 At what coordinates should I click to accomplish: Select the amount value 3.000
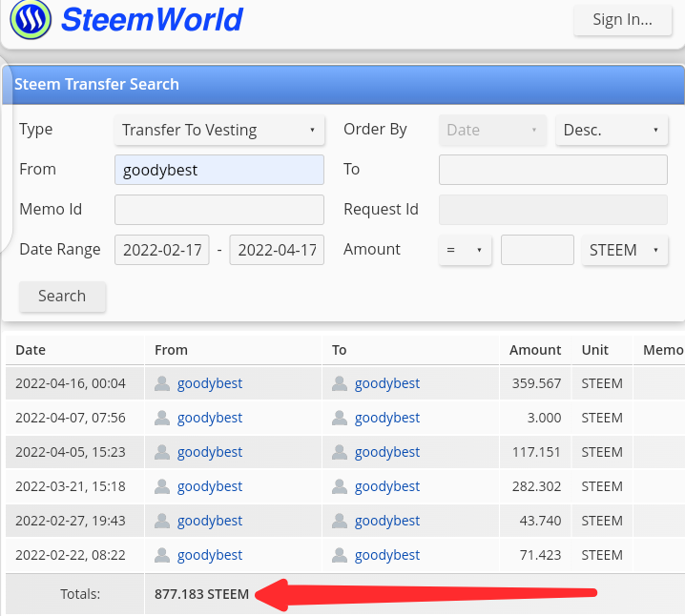tap(545, 418)
